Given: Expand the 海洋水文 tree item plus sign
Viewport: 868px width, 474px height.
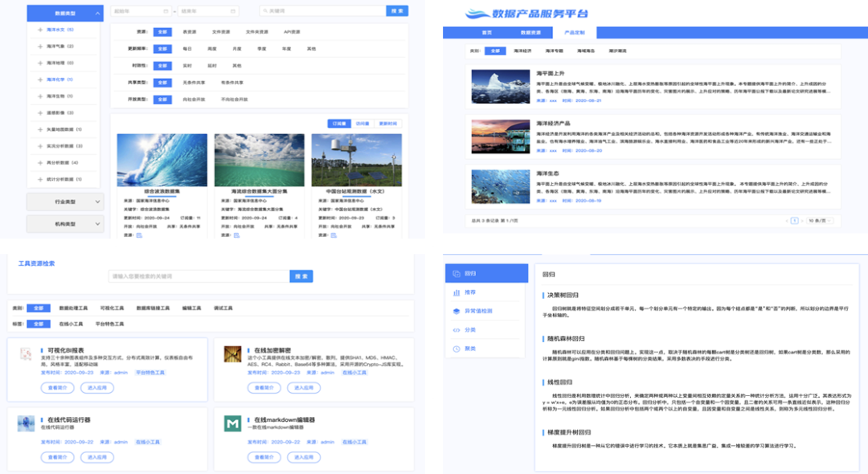Looking at the screenshot, I should click(40, 30).
